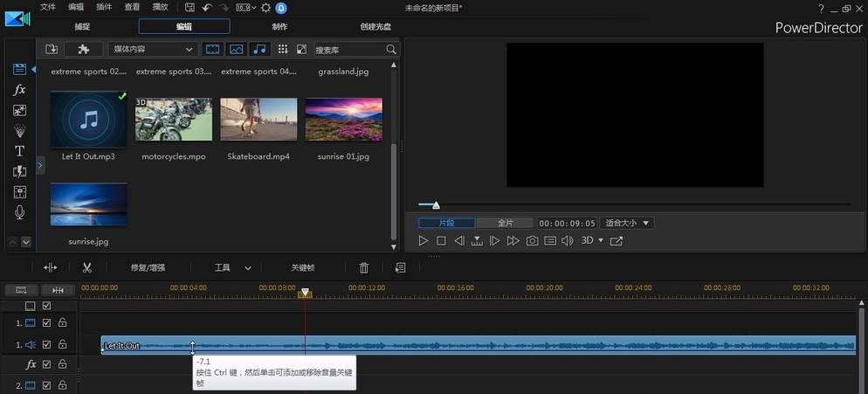868x394 pixels.
Task: Disable the fx track checkbox
Action: (47, 364)
